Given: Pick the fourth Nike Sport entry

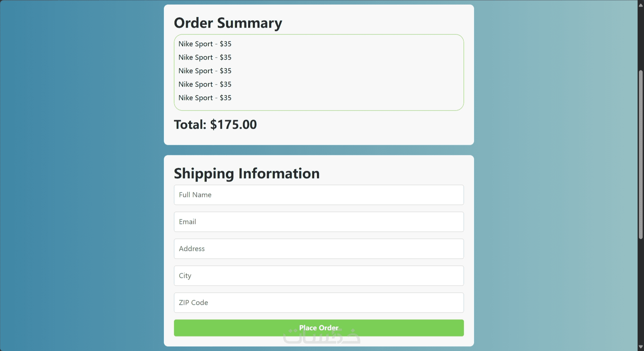Looking at the screenshot, I should coord(205,84).
